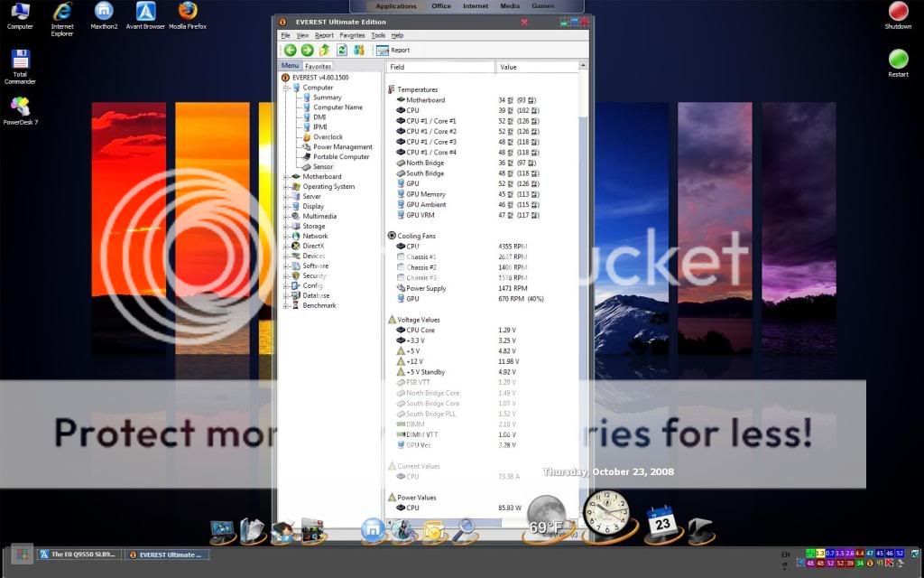Click the green Back arrow in EVEREST toolbar

290,51
